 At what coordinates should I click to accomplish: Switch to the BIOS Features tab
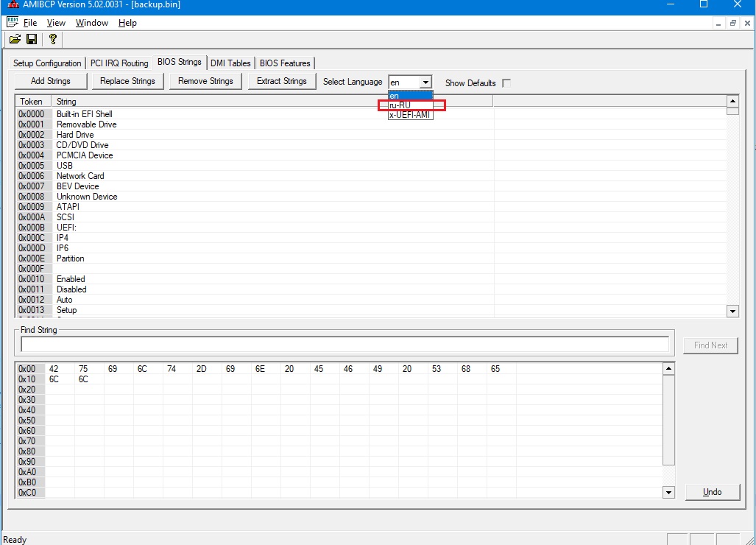(285, 63)
